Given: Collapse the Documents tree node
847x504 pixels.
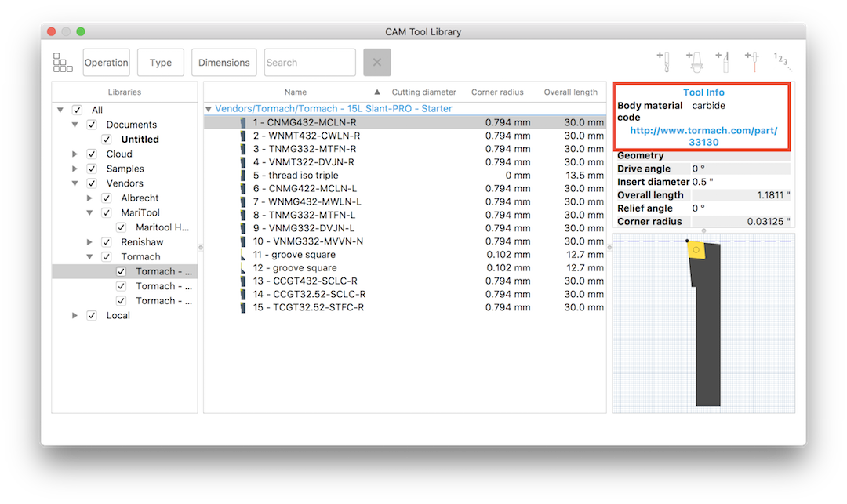Looking at the screenshot, I should pyautogui.click(x=75, y=125).
